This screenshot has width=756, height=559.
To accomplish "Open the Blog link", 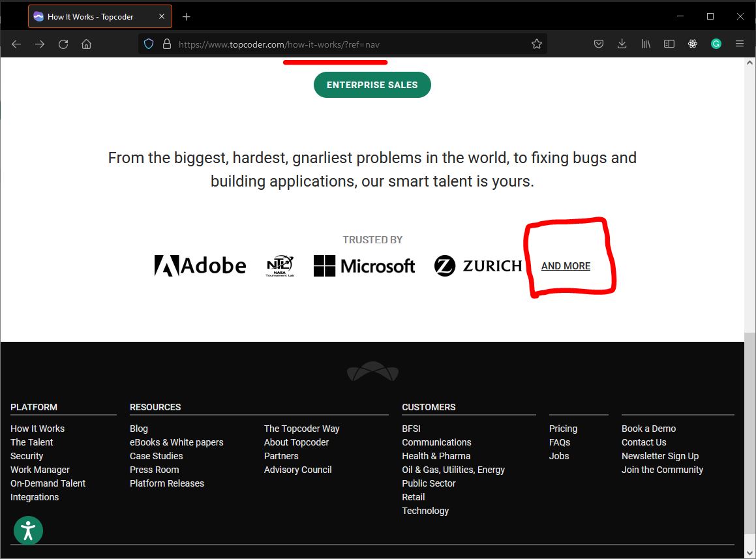I will pyautogui.click(x=139, y=429).
